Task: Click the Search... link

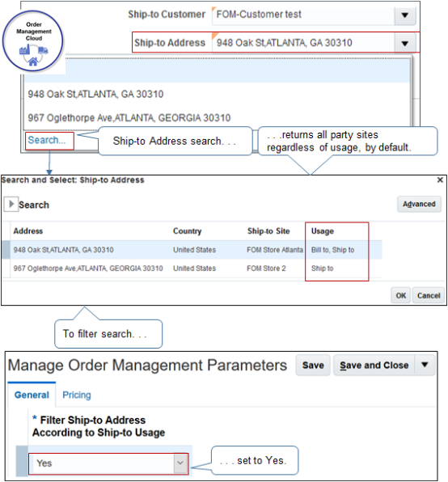Action: (47, 140)
